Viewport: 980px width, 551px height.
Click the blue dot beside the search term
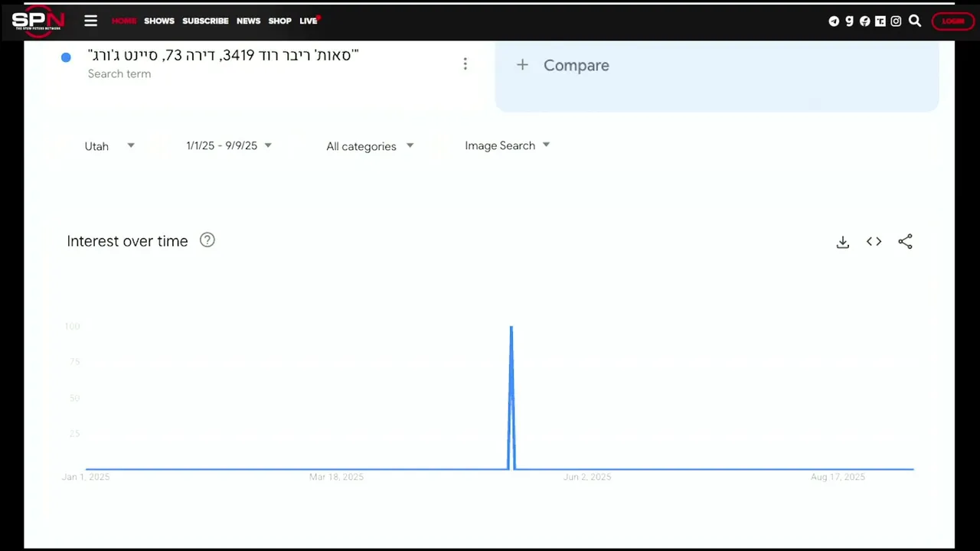click(66, 57)
